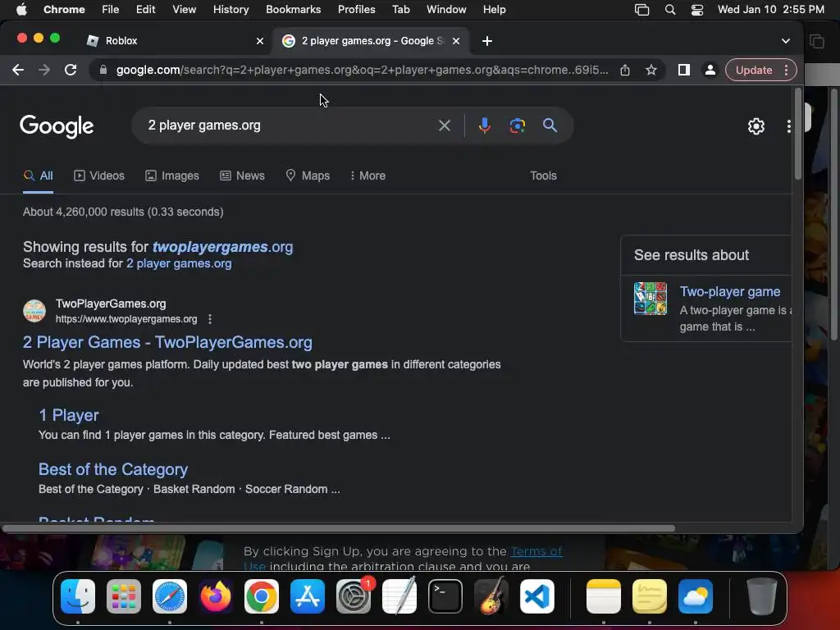Select the News results tab
Viewport: 840px width, 630px height.
click(242, 176)
